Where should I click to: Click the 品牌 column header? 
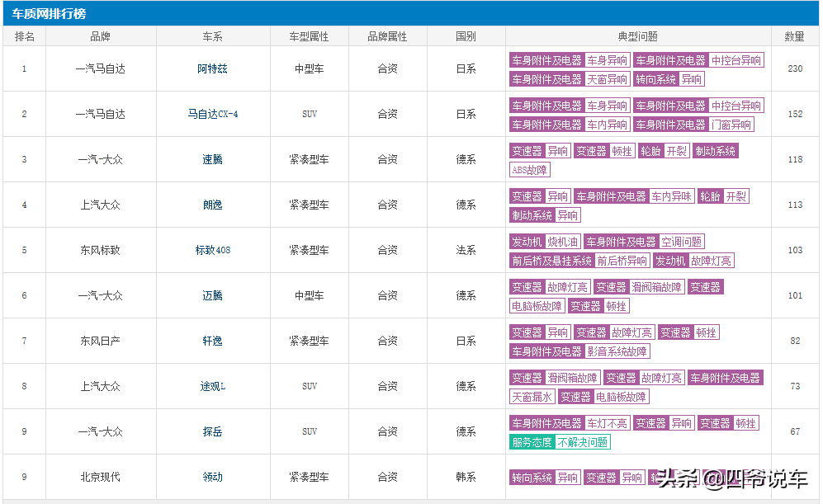pos(100,36)
